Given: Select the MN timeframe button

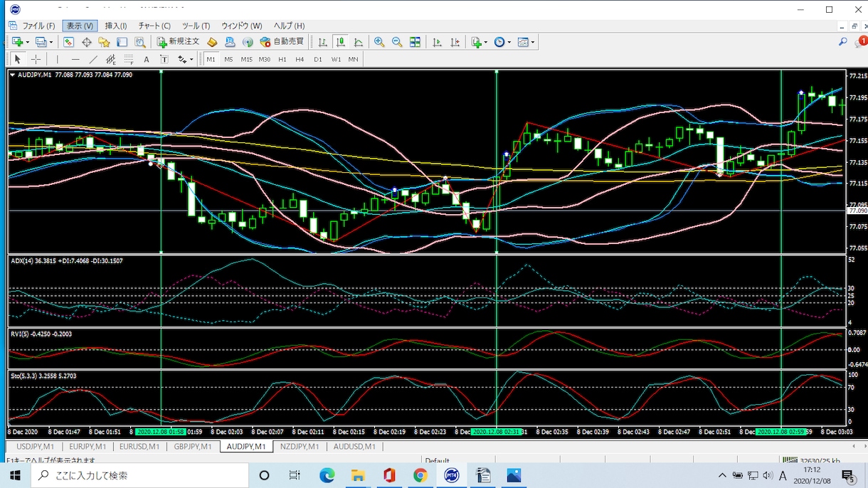Looking at the screenshot, I should (354, 60).
